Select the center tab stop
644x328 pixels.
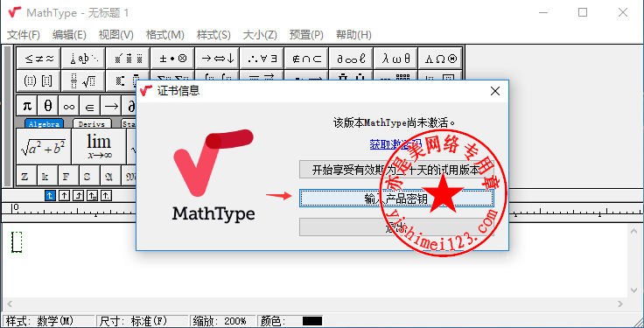[64, 196]
